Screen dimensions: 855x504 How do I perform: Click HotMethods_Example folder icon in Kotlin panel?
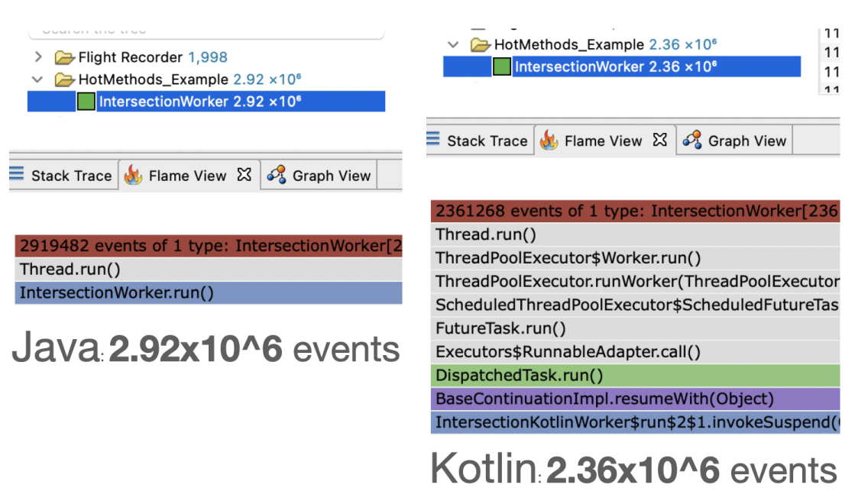click(481, 45)
